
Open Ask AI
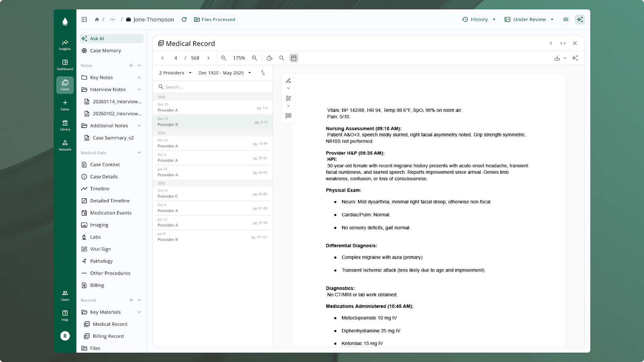111,39
